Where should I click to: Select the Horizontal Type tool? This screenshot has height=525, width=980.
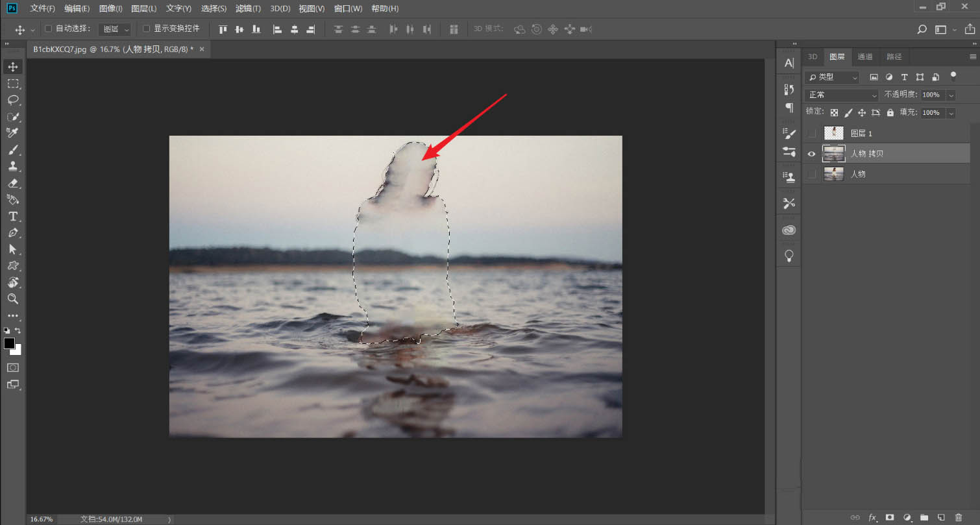(x=13, y=216)
